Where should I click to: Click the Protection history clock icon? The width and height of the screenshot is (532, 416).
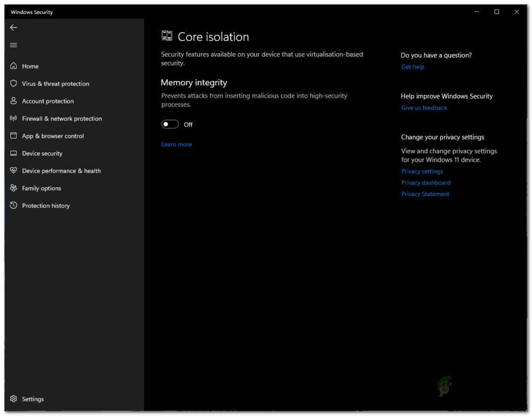coord(13,205)
